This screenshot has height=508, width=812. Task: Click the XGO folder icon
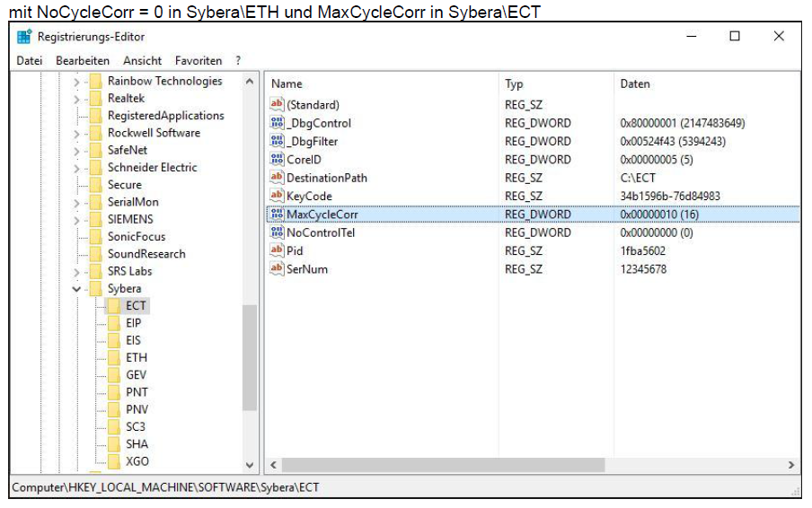(x=113, y=461)
